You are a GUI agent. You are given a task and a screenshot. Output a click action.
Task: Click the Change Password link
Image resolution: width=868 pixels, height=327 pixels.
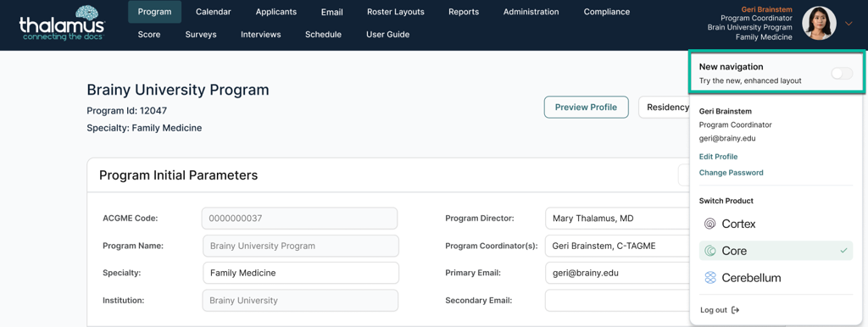point(731,173)
